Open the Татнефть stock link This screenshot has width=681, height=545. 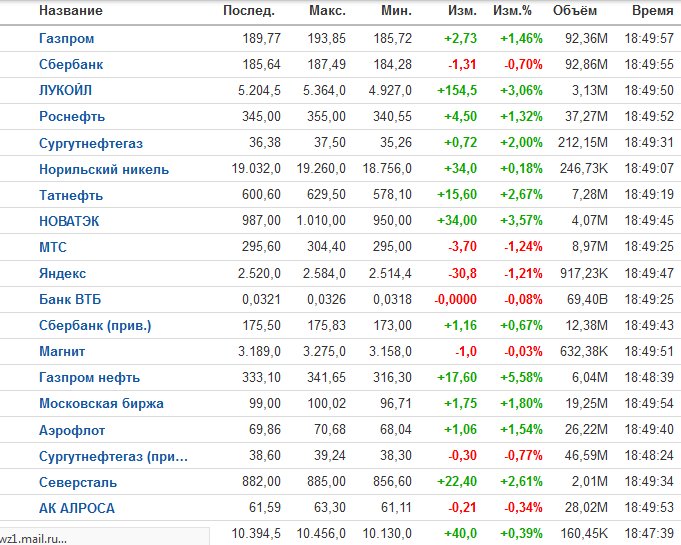coord(71,195)
